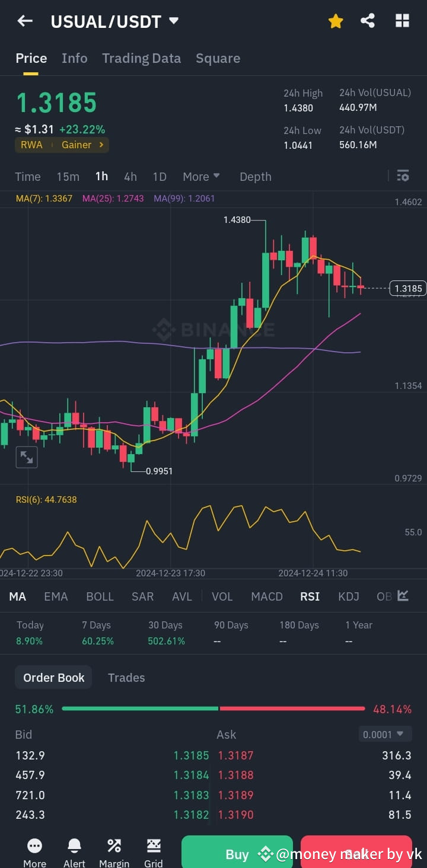Tap the ask price 1.3190

(x=235, y=815)
